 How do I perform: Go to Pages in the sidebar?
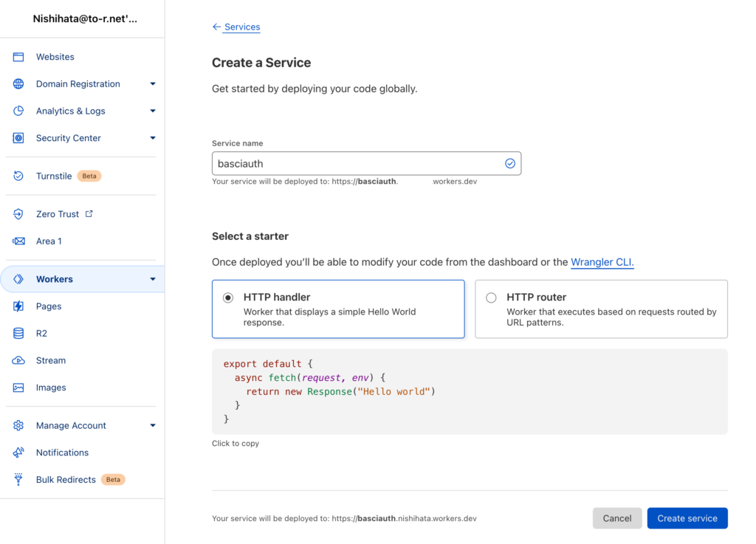49,306
